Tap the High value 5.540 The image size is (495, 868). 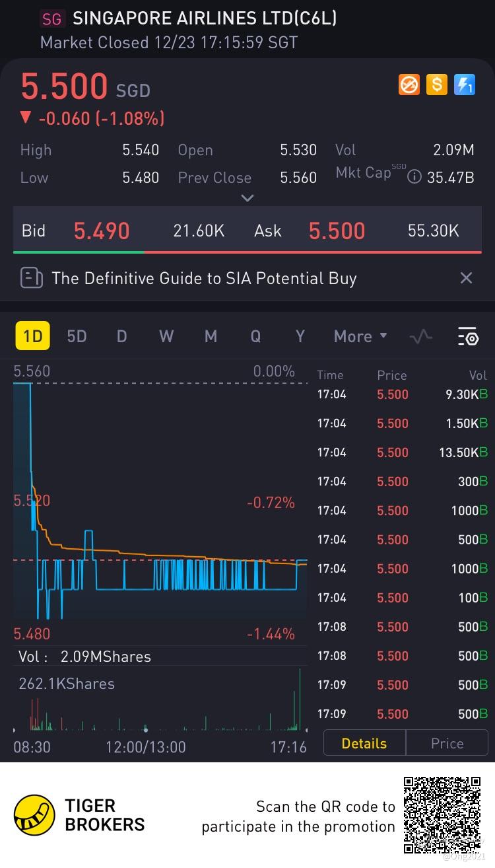[141, 150]
